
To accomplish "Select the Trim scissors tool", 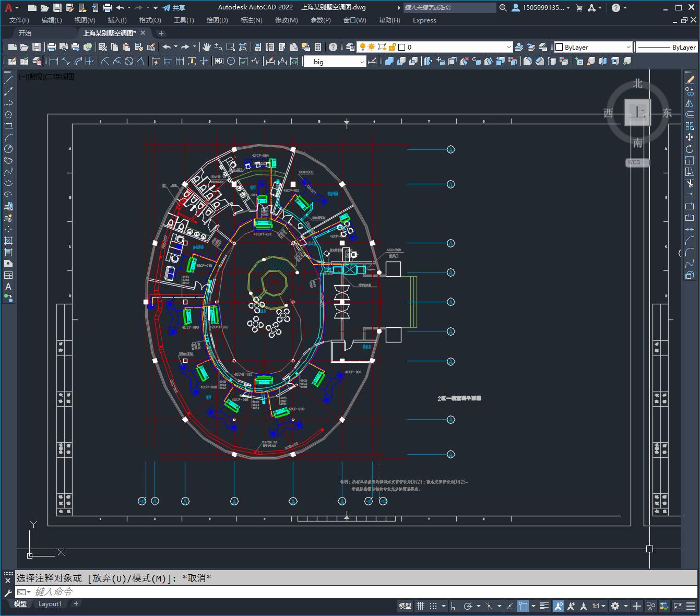I will coord(690,183).
